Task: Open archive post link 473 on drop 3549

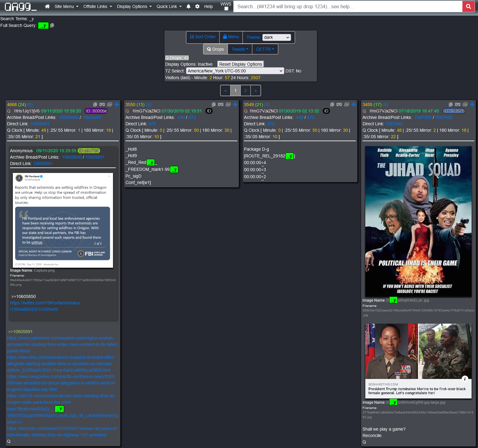Action: point(311,117)
